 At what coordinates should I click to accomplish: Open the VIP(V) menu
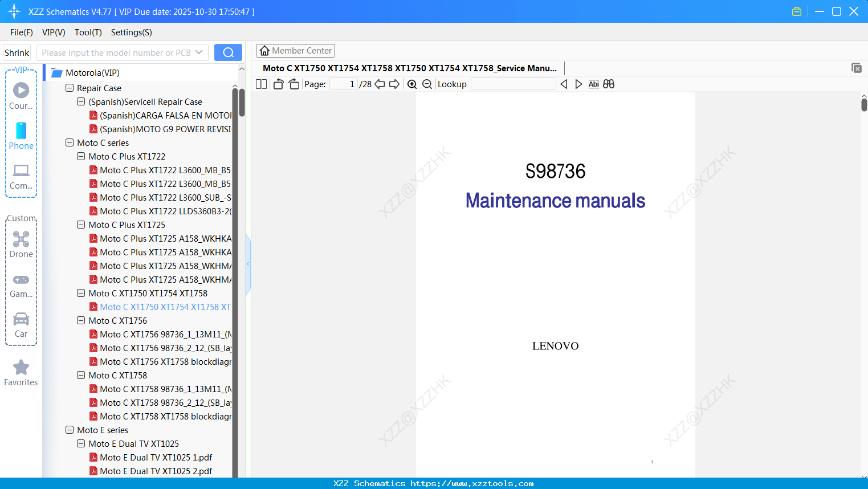(x=53, y=32)
